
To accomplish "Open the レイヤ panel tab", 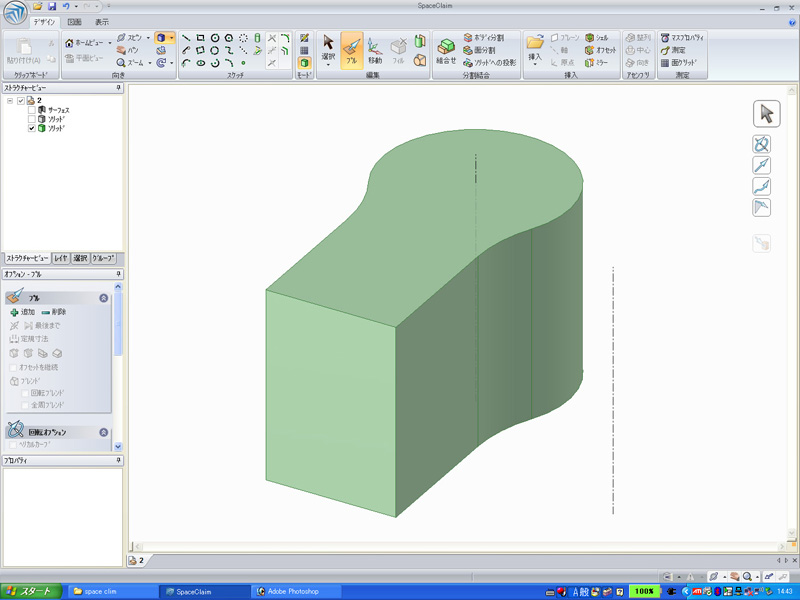I will click(61, 258).
